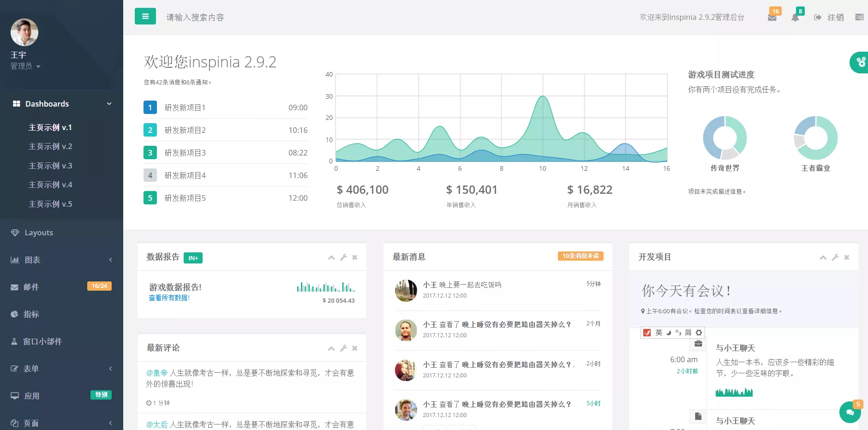Click the IN+ label badge
This screenshot has width=868, height=430.
click(193, 258)
